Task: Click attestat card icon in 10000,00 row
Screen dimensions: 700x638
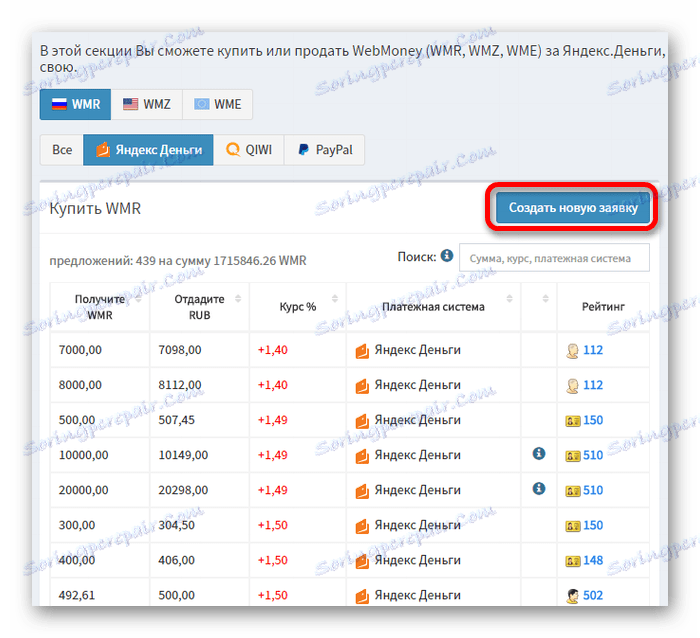Action: coord(573,456)
